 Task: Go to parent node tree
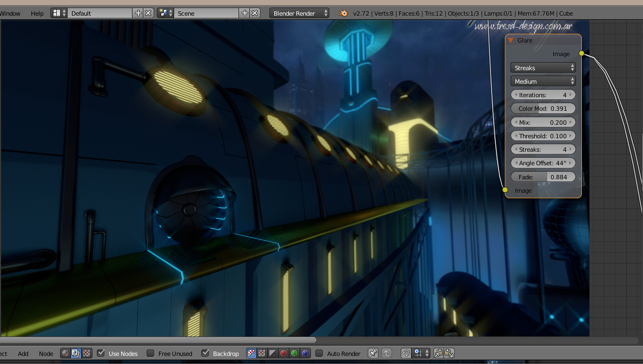(387, 353)
